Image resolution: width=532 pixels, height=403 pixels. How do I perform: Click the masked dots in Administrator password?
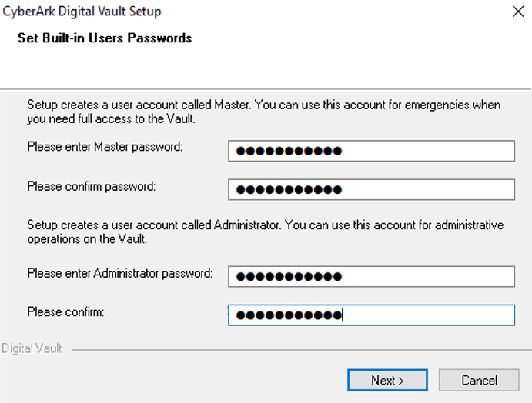[289, 277]
